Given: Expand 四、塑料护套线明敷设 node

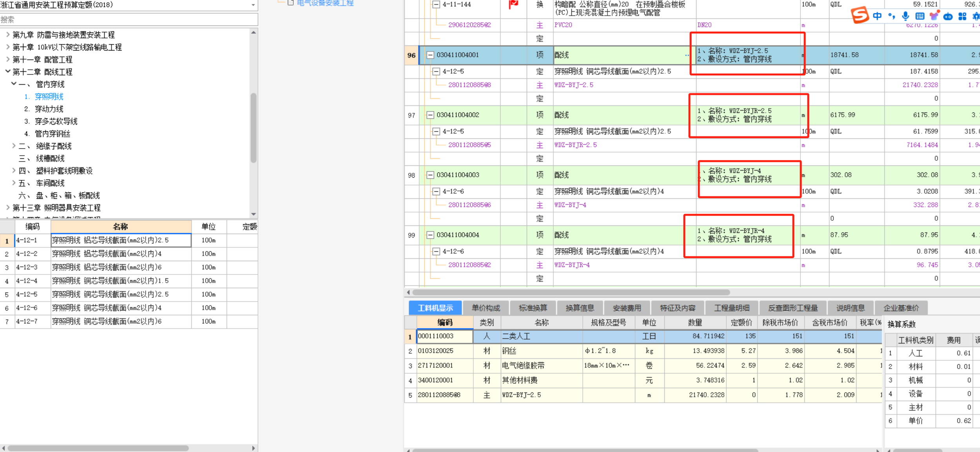Looking at the screenshot, I should [x=14, y=171].
